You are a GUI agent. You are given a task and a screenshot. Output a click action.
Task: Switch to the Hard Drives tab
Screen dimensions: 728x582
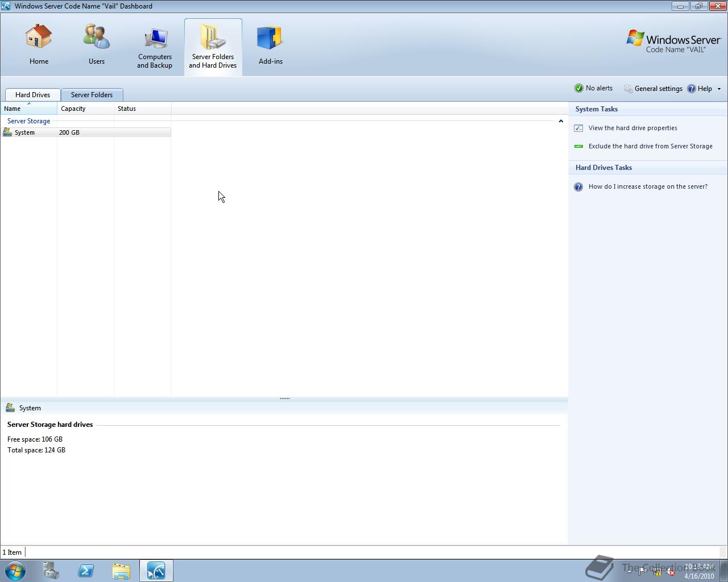33,95
